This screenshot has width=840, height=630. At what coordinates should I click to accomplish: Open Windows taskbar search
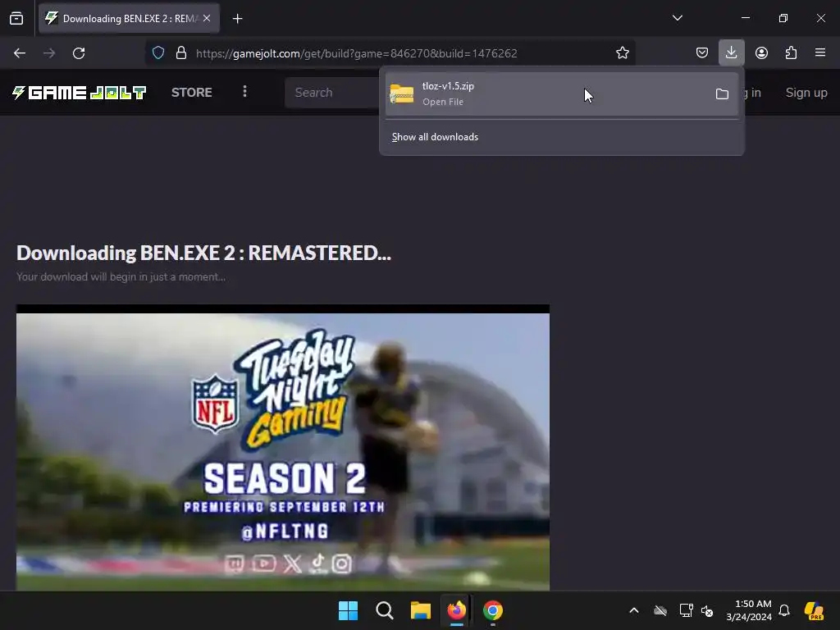coord(385,610)
